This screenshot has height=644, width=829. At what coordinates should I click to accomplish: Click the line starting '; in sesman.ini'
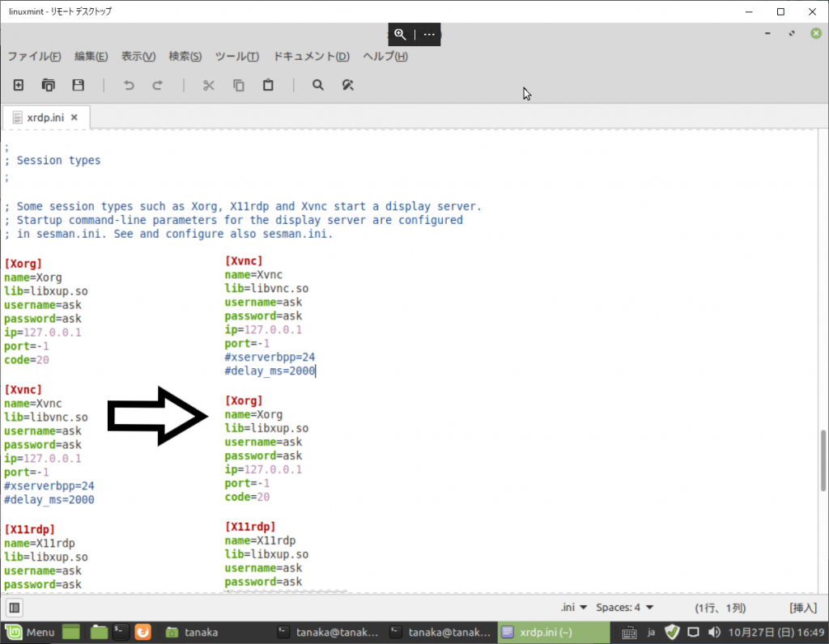click(x=168, y=234)
